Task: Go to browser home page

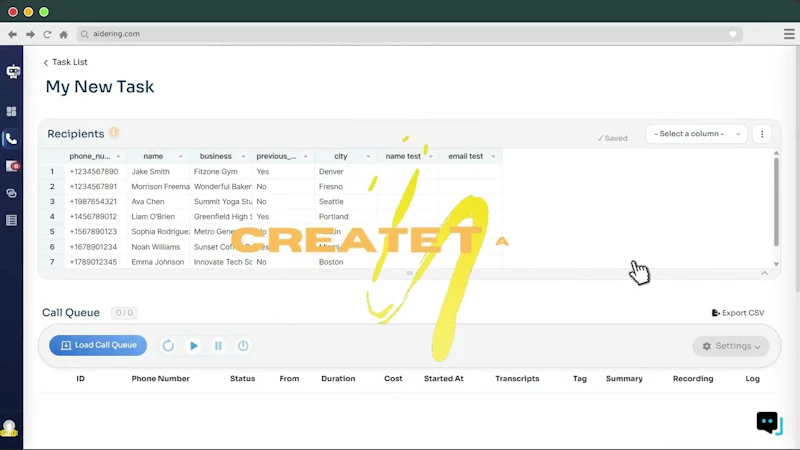Action: 63,34
